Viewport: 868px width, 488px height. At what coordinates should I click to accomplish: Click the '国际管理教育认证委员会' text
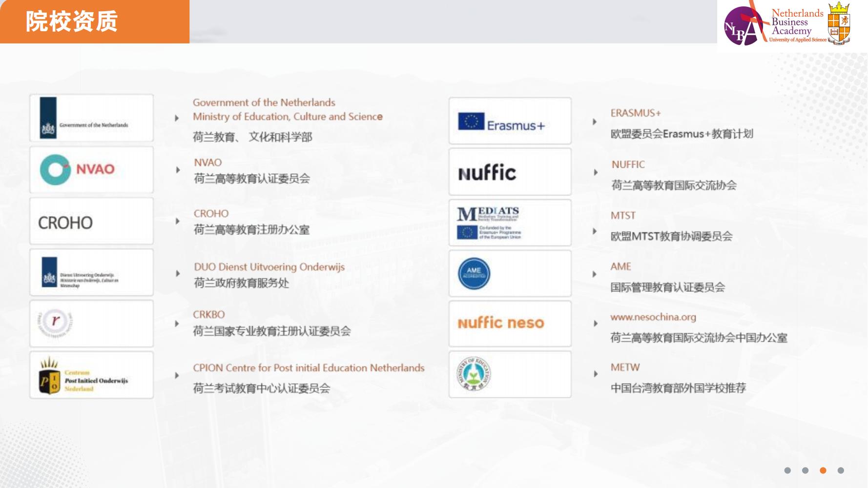click(x=668, y=287)
